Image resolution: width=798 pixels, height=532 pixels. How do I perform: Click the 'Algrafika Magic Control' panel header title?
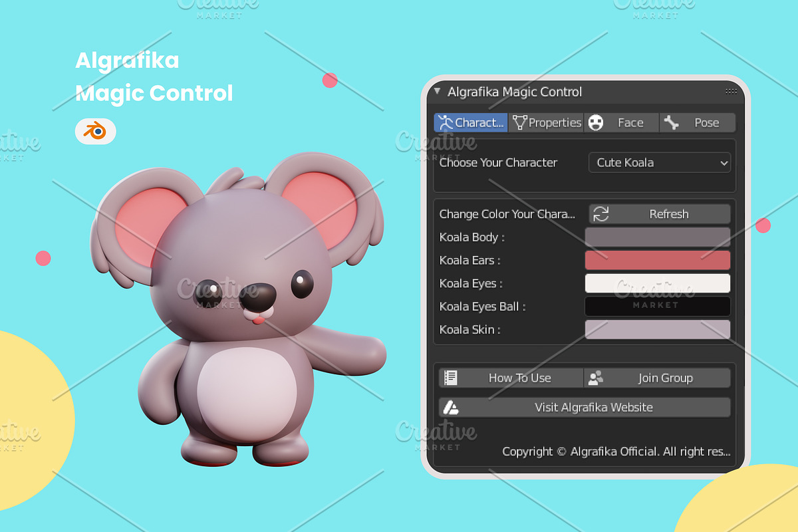click(x=515, y=92)
